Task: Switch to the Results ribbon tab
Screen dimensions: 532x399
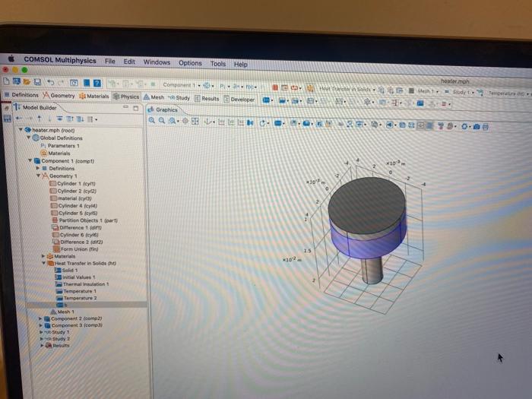Action: click(207, 98)
